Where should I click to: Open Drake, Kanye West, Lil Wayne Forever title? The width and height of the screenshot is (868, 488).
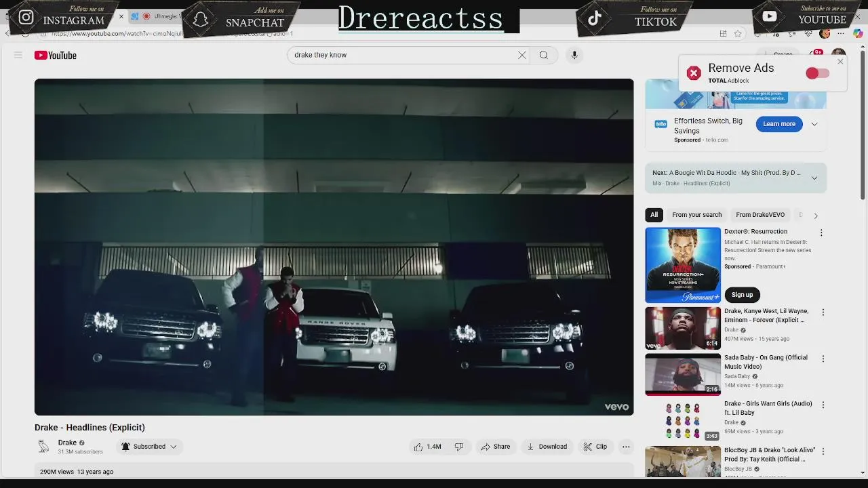click(x=766, y=316)
